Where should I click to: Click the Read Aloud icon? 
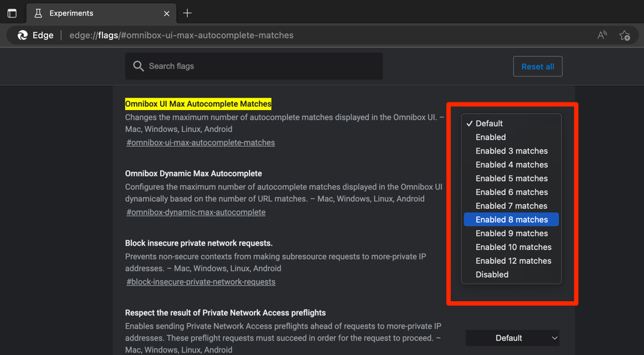pos(602,36)
